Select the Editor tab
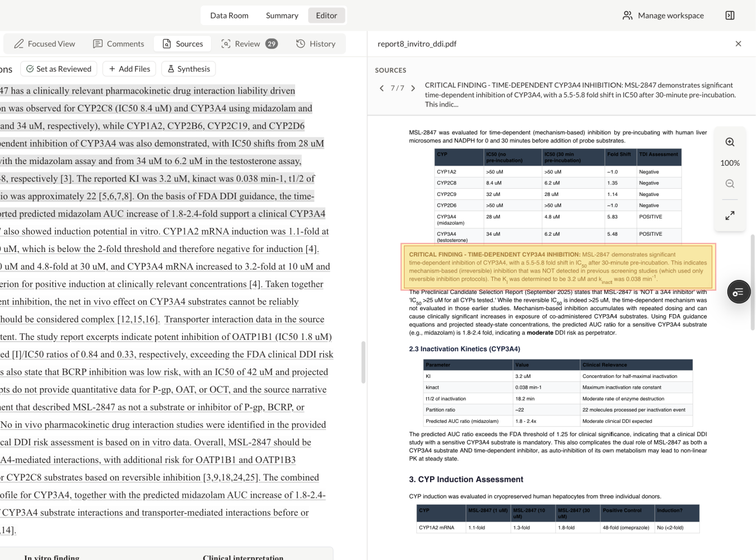756x560 pixels. tap(326, 16)
